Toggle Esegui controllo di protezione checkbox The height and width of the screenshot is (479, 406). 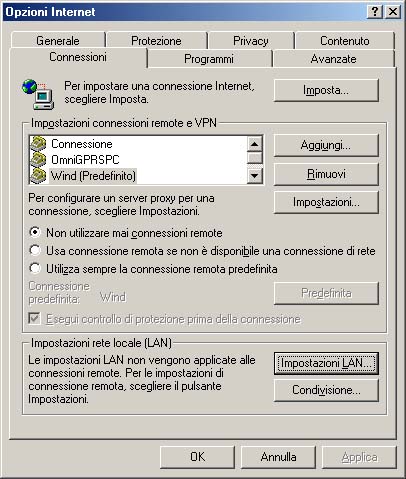[35, 319]
